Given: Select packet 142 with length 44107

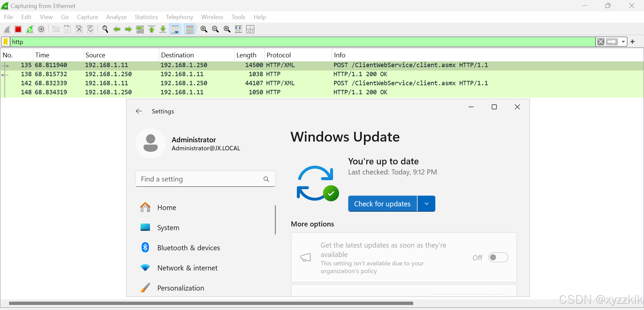Looking at the screenshot, I should 322,84.
